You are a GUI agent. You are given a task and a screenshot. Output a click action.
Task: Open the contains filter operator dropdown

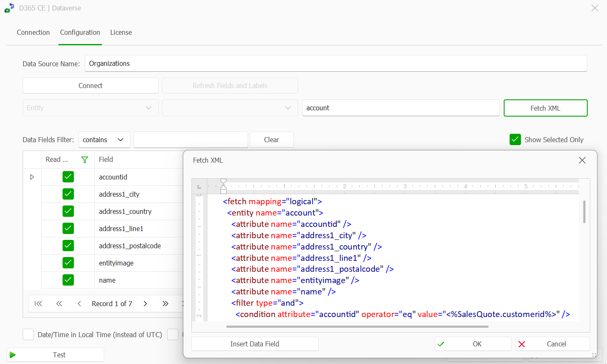105,140
